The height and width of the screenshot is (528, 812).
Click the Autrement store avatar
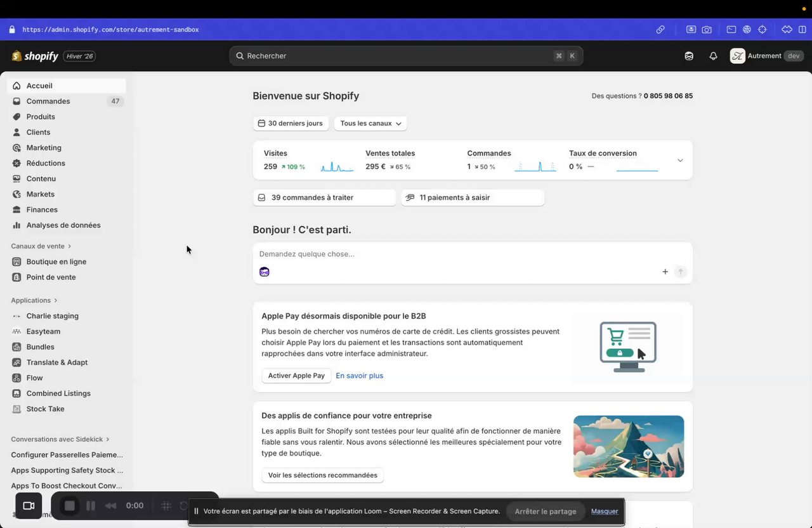coord(737,56)
